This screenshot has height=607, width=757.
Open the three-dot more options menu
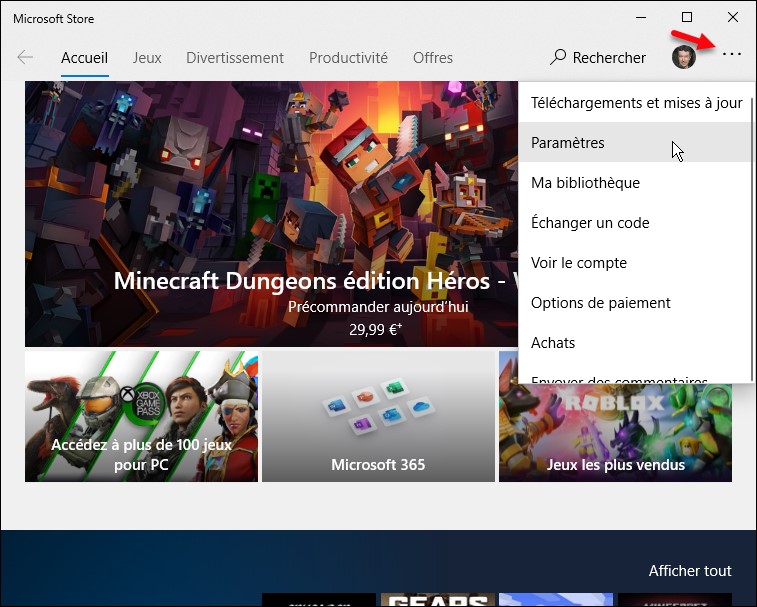pyautogui.click(x=732, y=55)
